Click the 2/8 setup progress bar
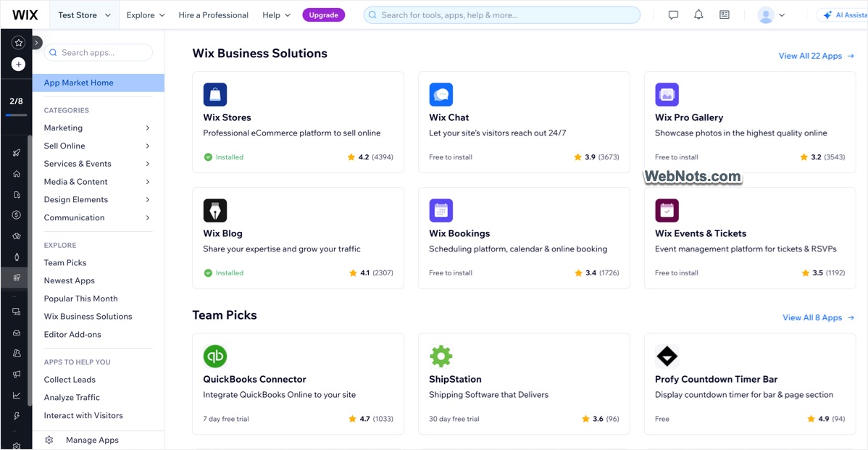 (17, 114)
